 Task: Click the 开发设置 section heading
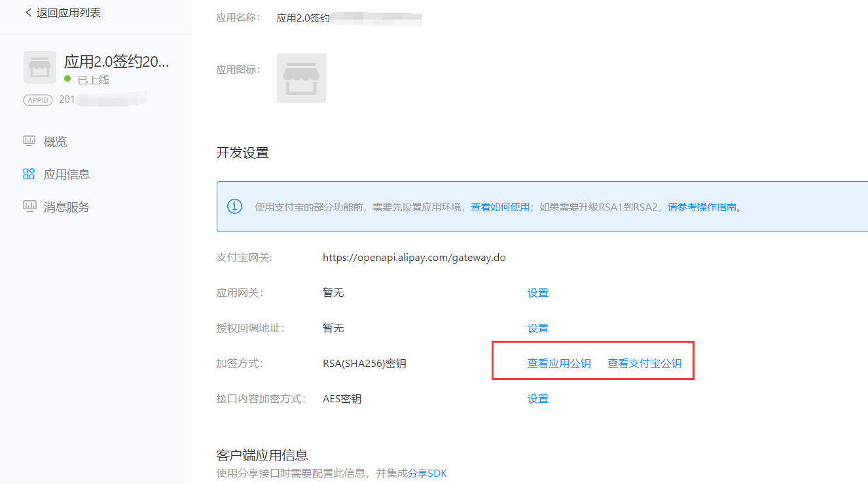(243, 153)
